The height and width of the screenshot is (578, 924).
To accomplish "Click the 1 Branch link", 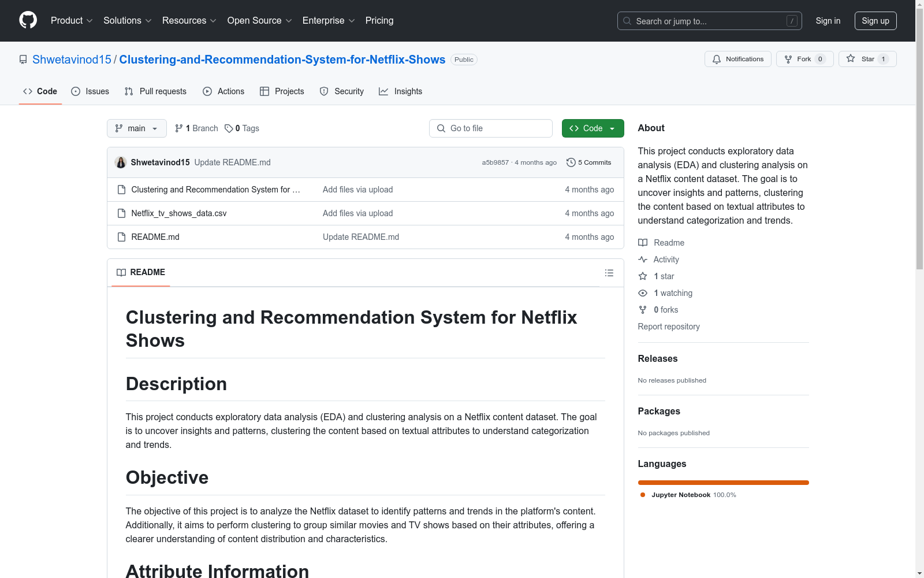I will click(x=196, y=128).
